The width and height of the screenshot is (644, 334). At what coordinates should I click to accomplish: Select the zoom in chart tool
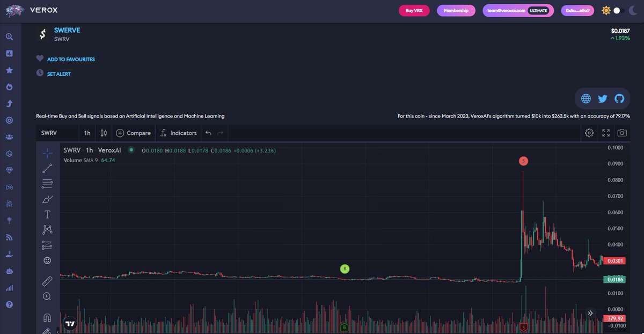[47, 296]
